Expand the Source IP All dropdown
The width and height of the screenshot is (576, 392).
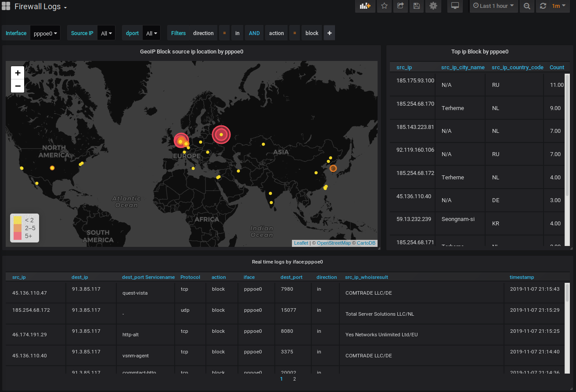[x=106, y=33]
